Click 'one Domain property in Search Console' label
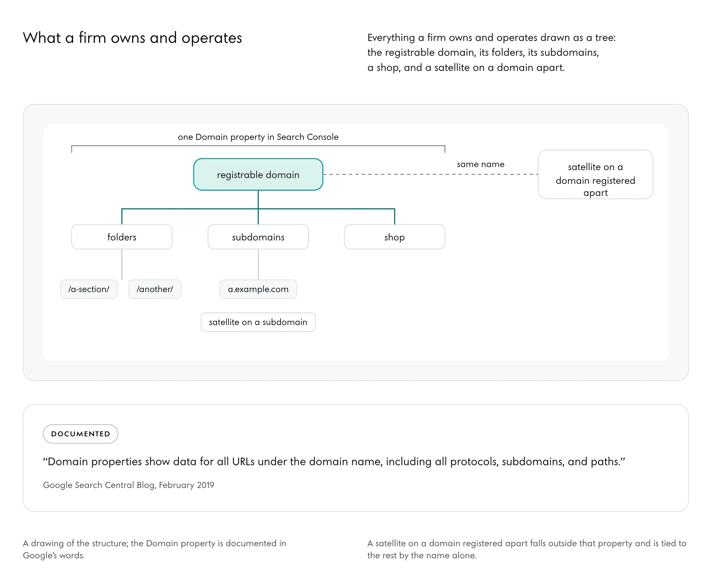Screen dimensions: 712x588 tap(258, 137)
